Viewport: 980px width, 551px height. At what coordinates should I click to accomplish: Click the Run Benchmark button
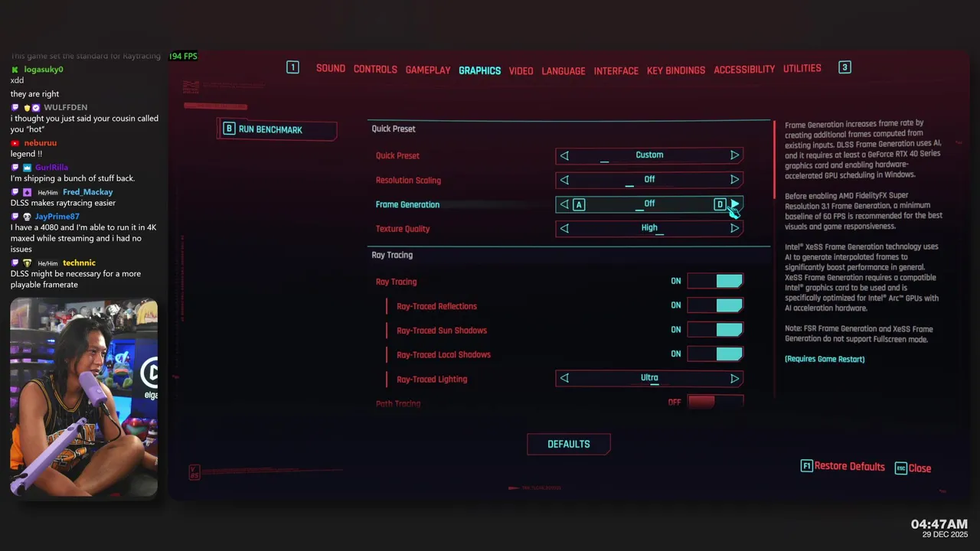coord(277,129)
